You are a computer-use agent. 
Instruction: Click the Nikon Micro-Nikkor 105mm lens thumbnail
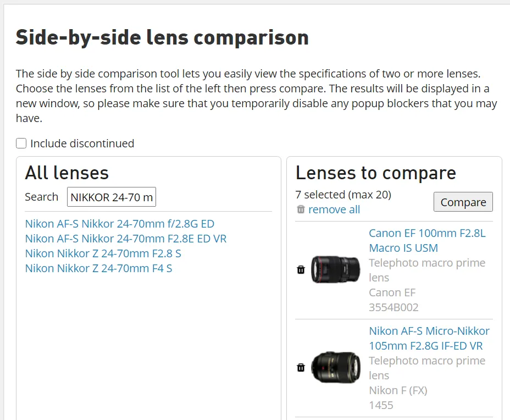(335, 367)
